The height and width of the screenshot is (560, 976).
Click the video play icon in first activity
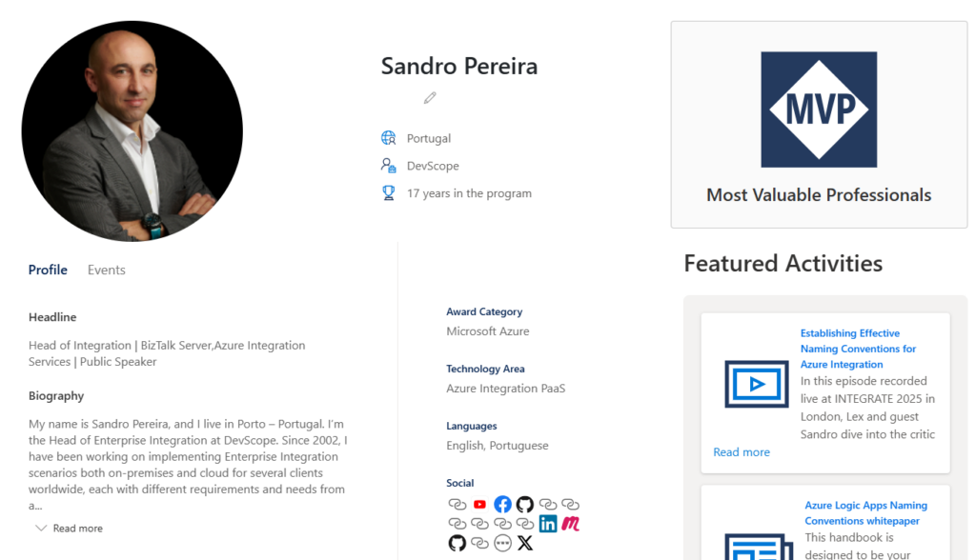pyautogui.click(x=756, y=384)
